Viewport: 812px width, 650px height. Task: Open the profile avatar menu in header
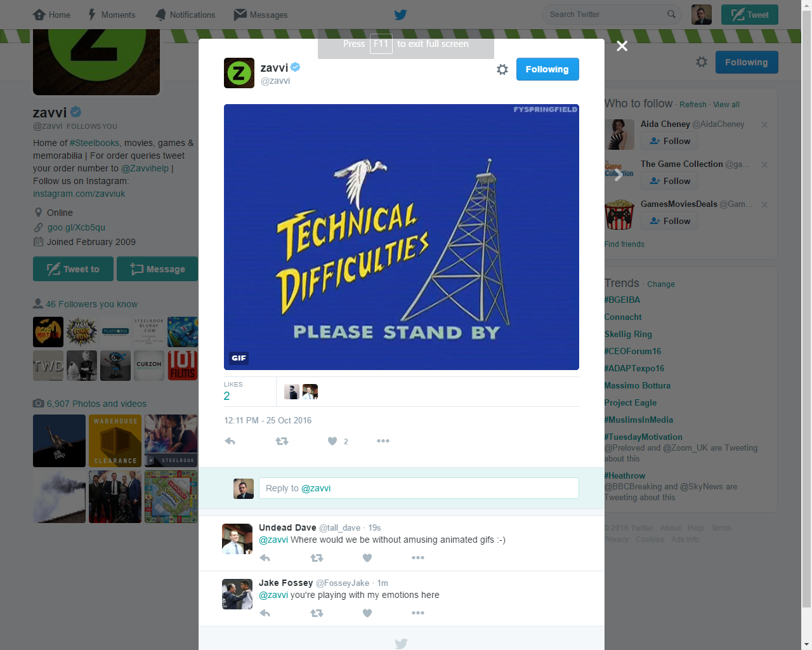tap(701, 15)
